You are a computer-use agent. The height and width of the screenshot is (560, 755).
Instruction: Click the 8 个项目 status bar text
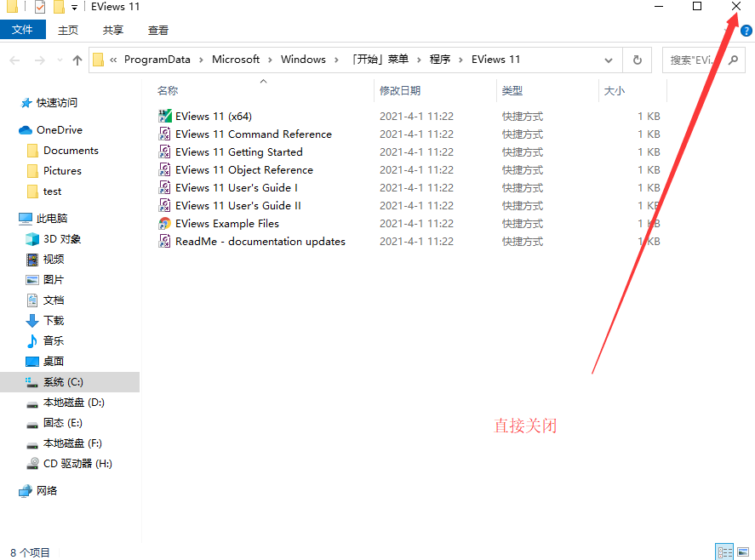tap(30, 553)
